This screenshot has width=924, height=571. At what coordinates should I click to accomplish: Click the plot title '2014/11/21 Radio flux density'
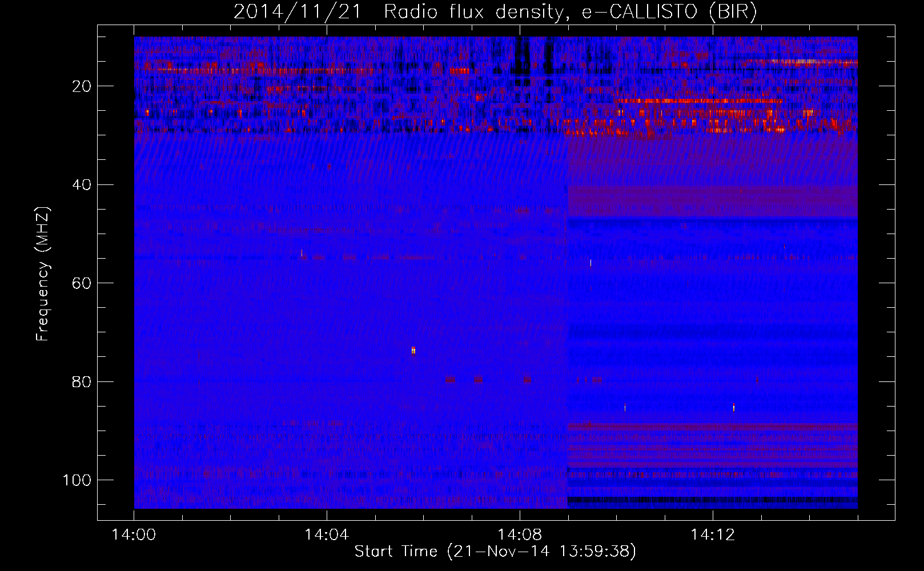tap(495, 12)
